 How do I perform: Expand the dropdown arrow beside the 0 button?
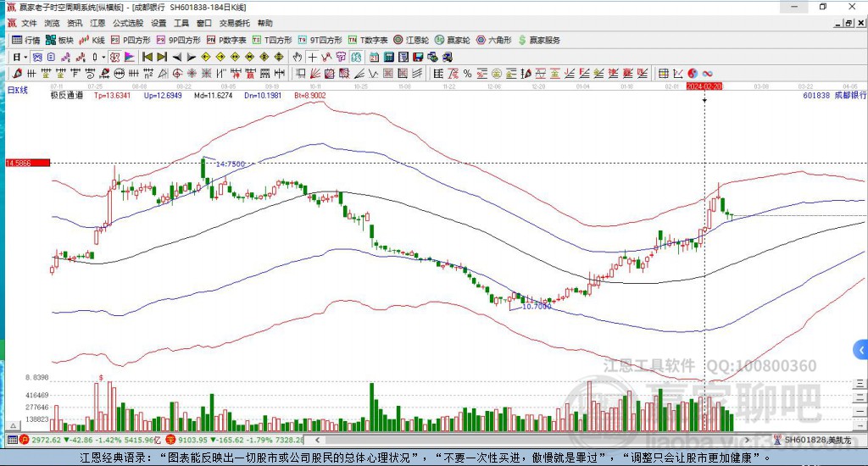coord(104,57)
